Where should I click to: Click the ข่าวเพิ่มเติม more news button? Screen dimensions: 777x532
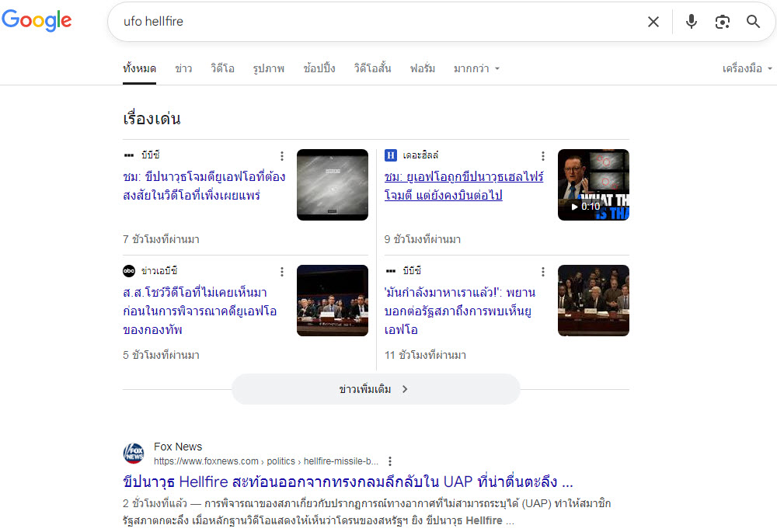[375, 389]
